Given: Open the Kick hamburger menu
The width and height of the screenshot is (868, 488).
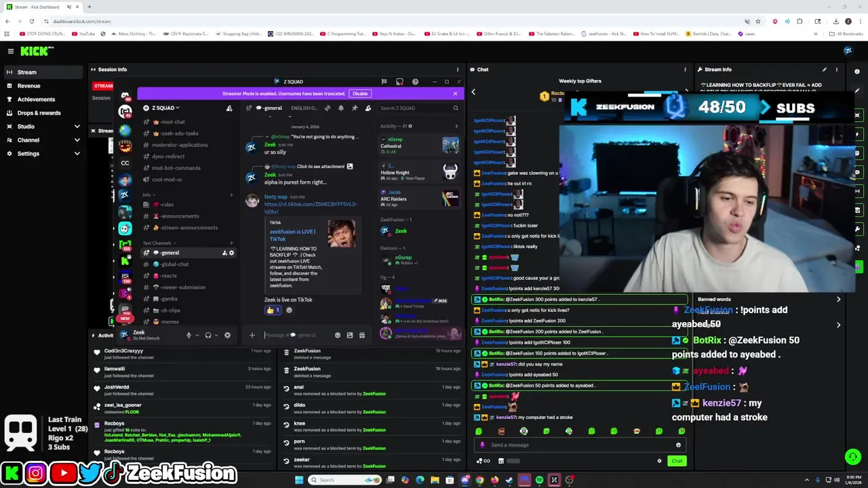Looking at the screenshot, I should [11, 51].
